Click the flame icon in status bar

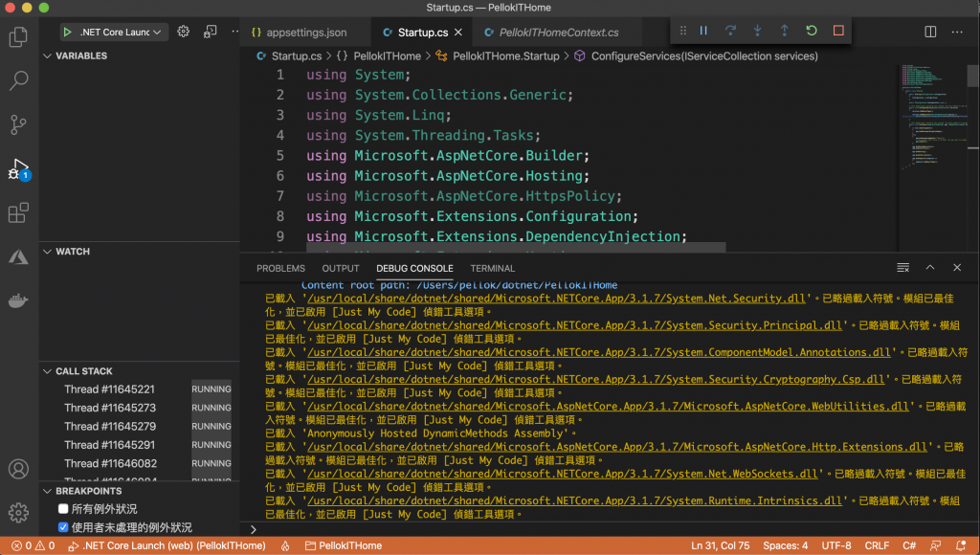(285, 545)
